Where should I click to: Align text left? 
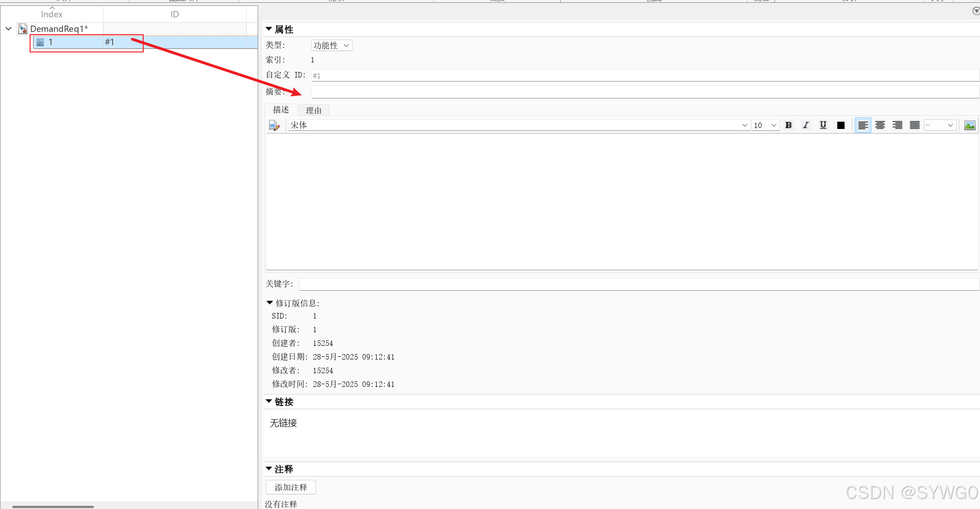[x=862, y=125]
